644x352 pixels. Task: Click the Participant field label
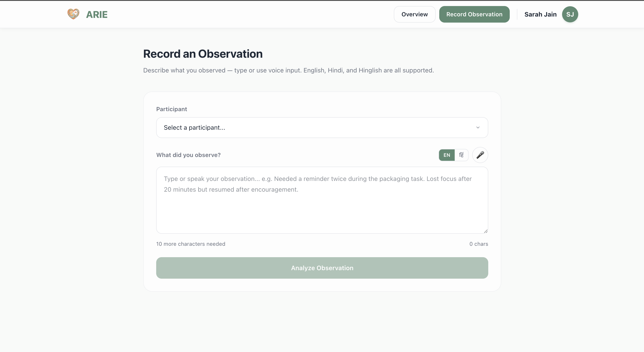pyautogui.click(x=171, y=109)
